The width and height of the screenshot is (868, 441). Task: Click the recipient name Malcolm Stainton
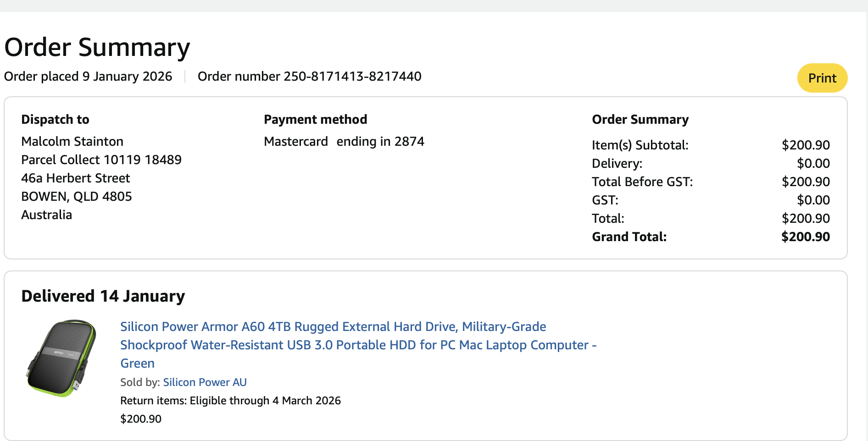tap(72, 141)
